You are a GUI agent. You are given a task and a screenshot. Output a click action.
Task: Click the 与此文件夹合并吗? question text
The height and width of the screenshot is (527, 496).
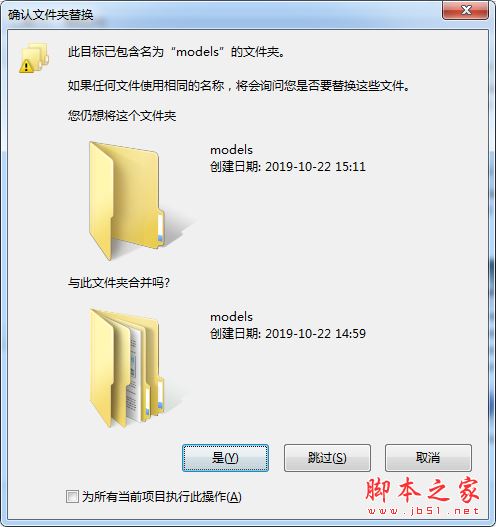click(119, 283)
